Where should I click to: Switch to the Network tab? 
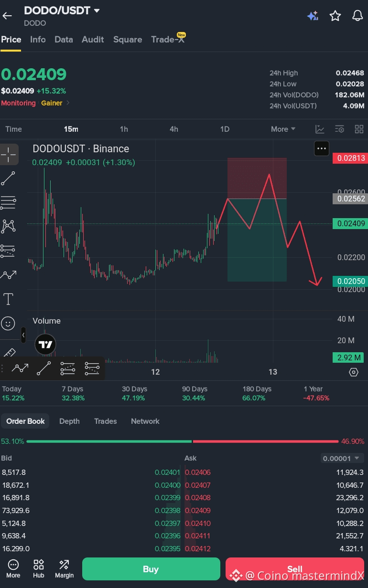(x=145, y=421)
